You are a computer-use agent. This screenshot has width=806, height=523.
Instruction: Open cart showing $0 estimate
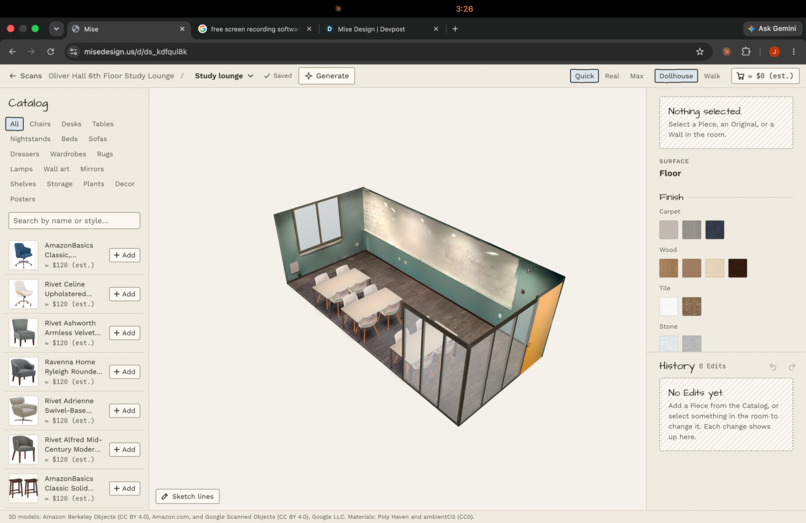[765, 76]
